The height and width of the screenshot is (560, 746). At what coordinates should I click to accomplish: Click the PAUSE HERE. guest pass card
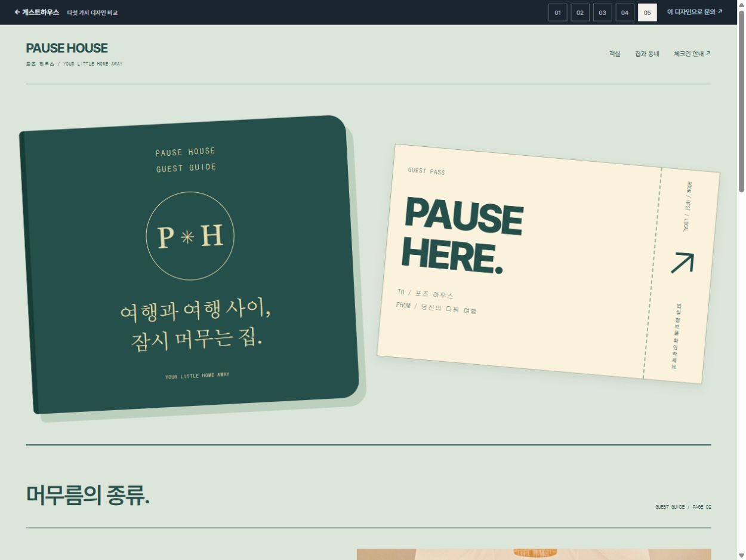click(x=548, y=263)
